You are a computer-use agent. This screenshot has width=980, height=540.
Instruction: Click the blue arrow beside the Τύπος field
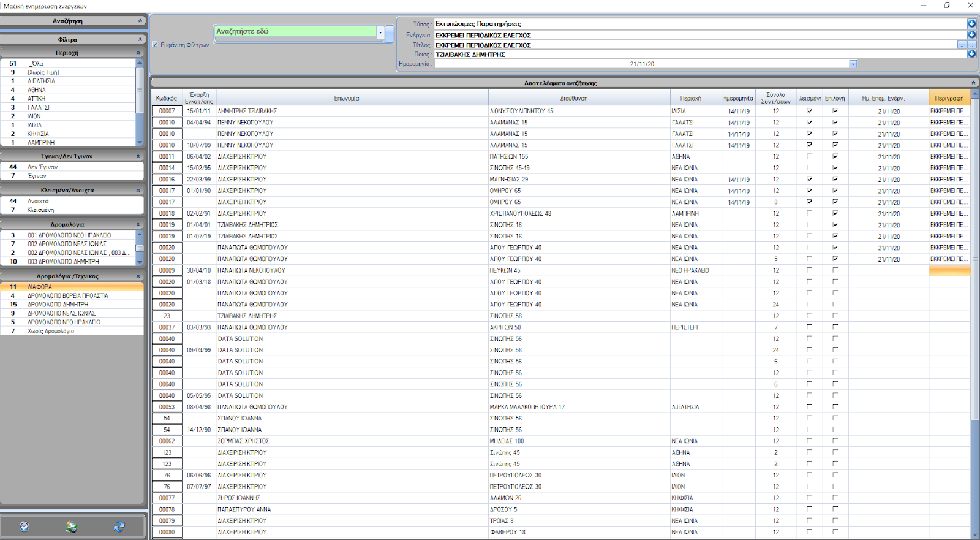[971, 24]
